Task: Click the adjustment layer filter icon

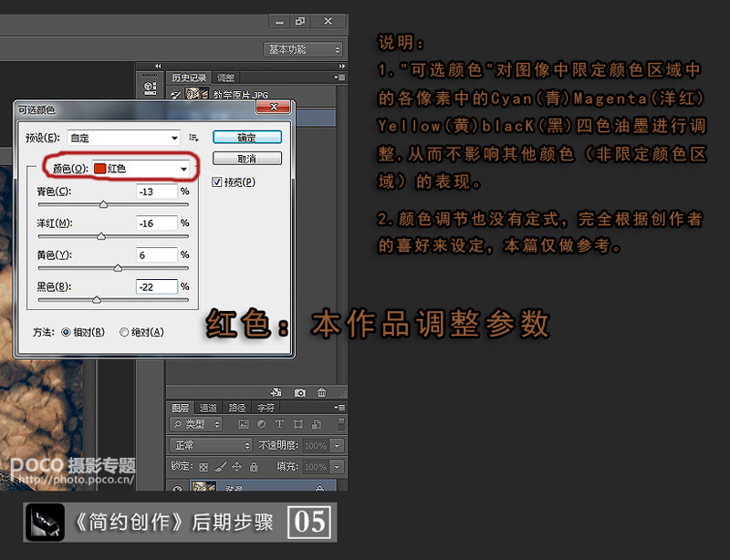Action: (x=261, y=424)
